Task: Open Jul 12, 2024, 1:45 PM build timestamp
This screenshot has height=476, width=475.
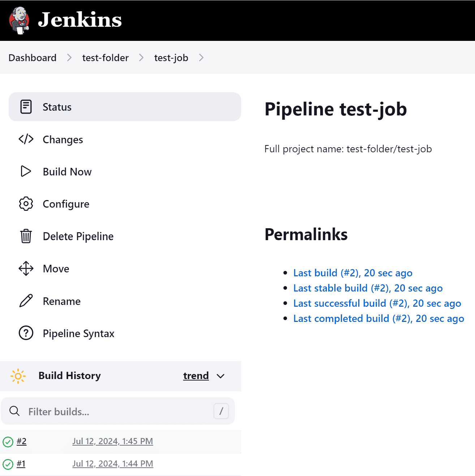Action: click(113, 441)
